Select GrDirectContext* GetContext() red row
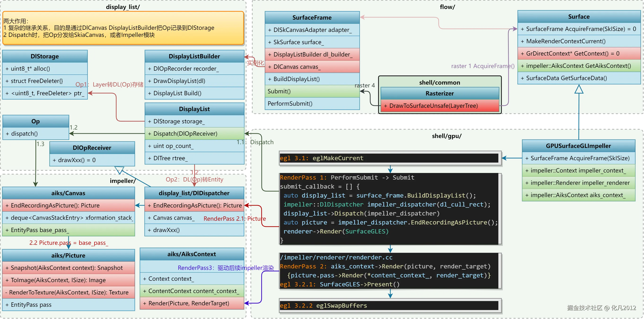This screenshot has width=644, height=319. click(579, 53)
